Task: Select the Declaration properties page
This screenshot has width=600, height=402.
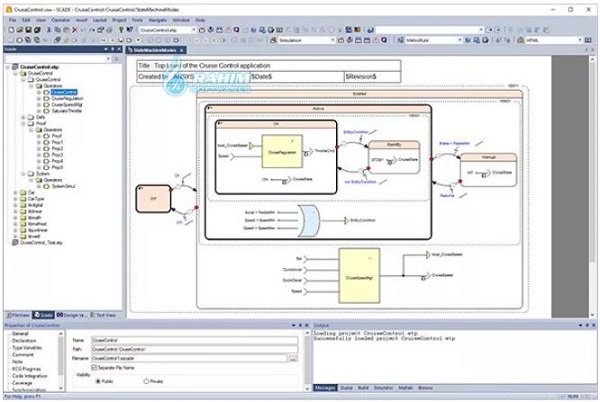Action: click(x=24, y=340)
